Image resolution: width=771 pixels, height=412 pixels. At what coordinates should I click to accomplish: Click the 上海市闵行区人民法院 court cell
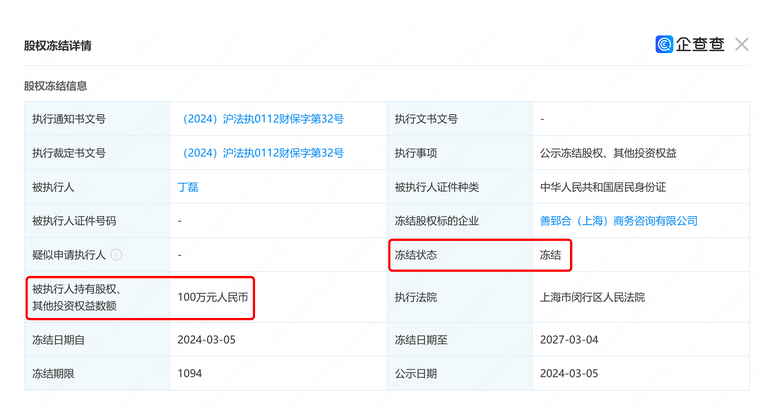(x=592, y=297)
